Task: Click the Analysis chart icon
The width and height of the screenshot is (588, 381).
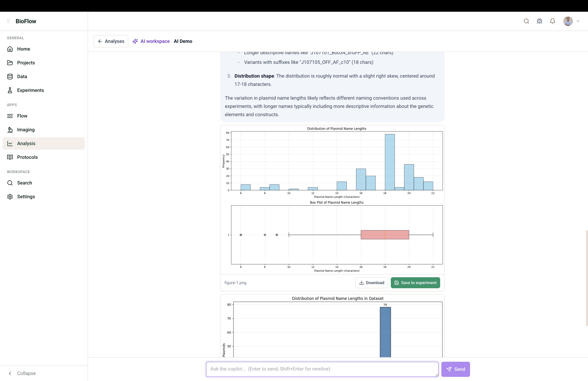Action: pos(10,144)
